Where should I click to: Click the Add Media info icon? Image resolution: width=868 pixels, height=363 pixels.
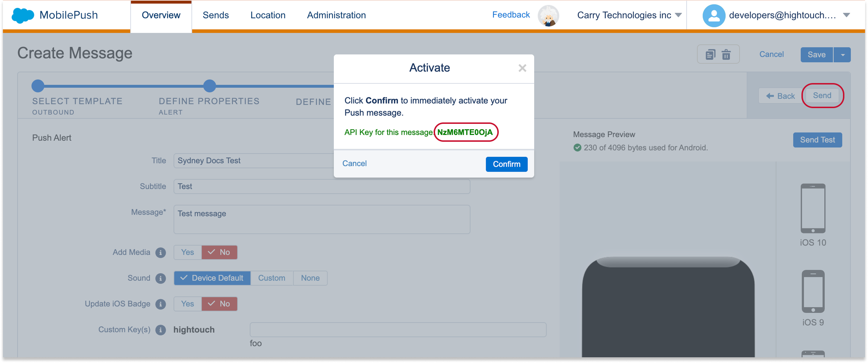tap(161, 253)
